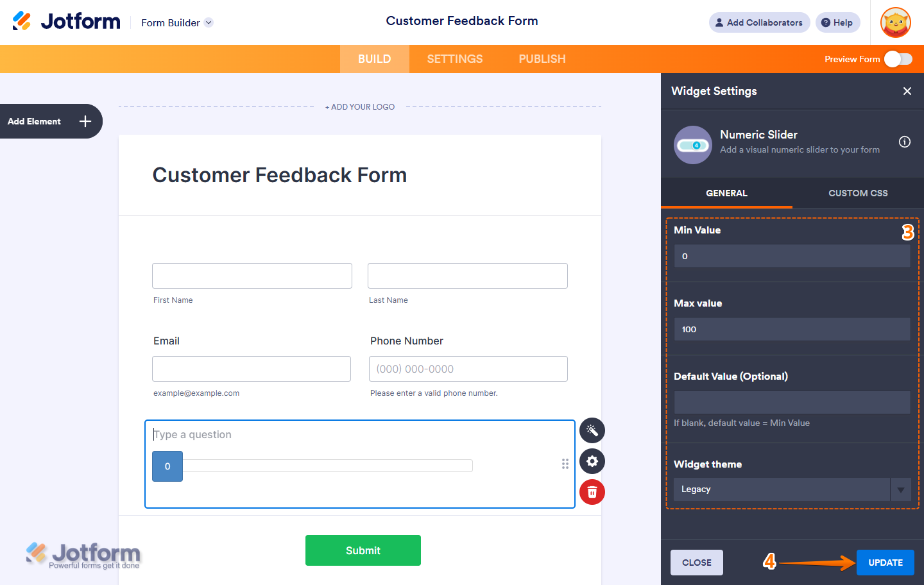Click the magic wand icon beside slider field
The image size is (924, 585).
tap(592, 430)
